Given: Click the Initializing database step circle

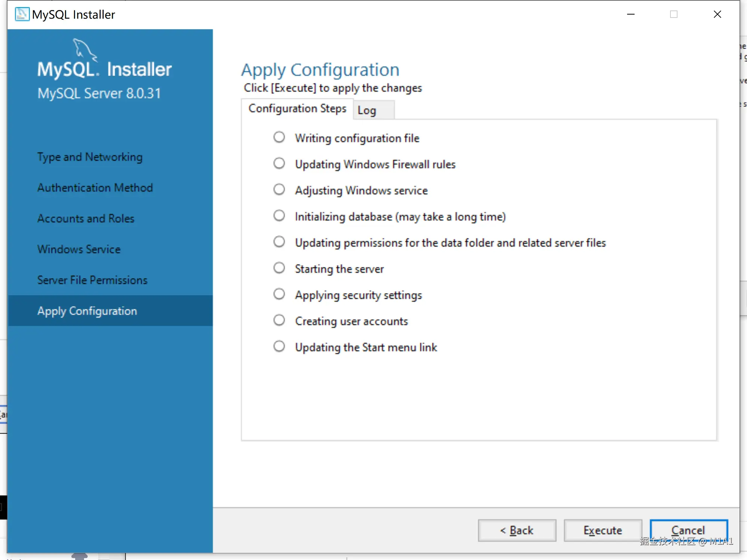Looking at the screenshot, I should [x=279, y=216].
